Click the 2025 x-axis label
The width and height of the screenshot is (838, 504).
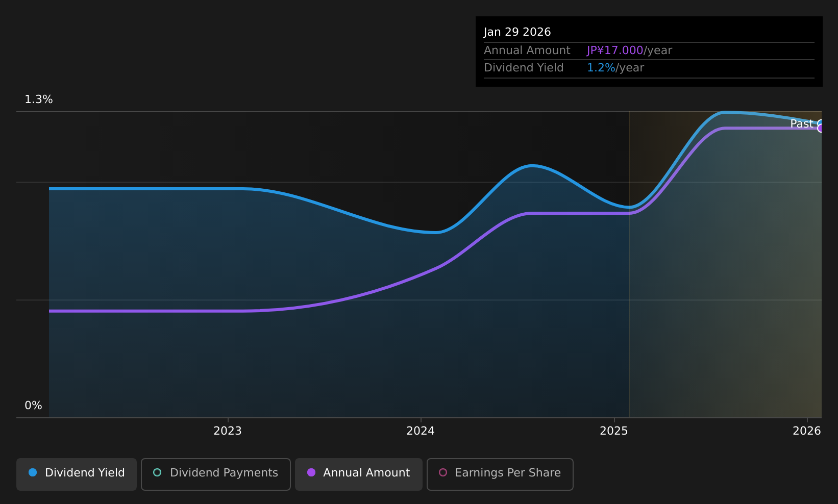click(x=614, y=431)
